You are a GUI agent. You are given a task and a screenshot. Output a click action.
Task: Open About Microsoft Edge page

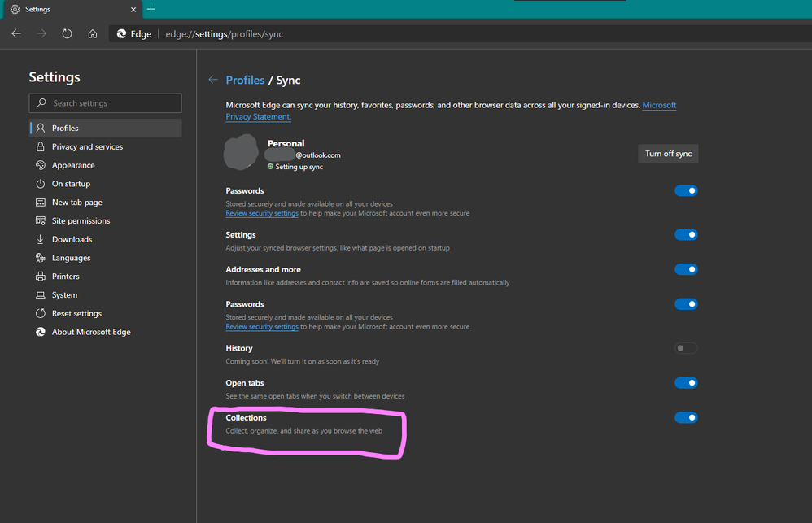coord(106,332)
